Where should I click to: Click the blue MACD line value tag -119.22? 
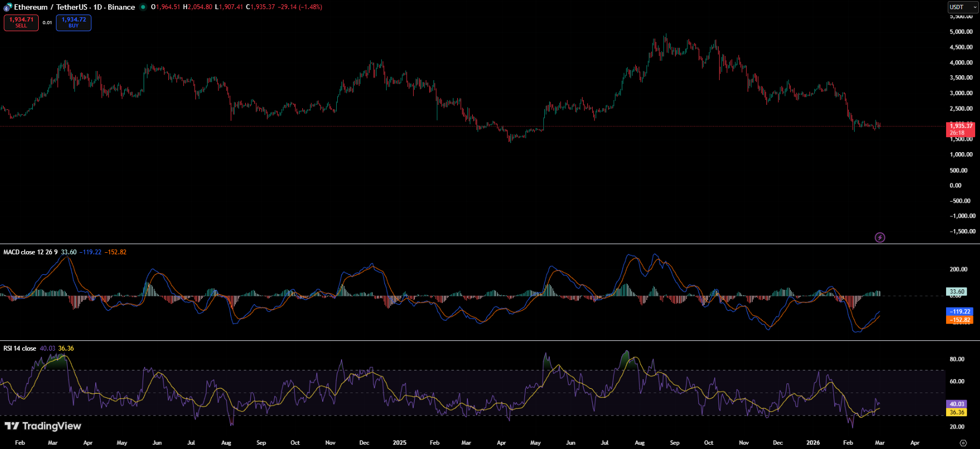point(959,311)
